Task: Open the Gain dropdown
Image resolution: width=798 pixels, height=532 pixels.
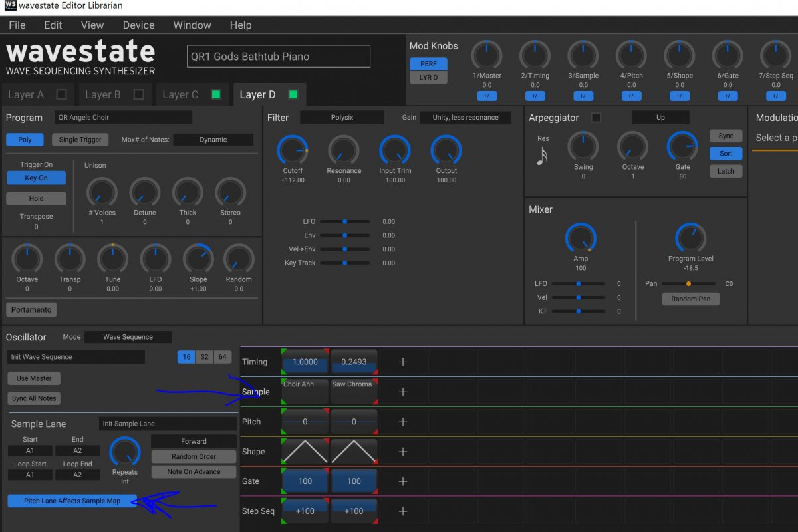Action: (x=465, y=118)
